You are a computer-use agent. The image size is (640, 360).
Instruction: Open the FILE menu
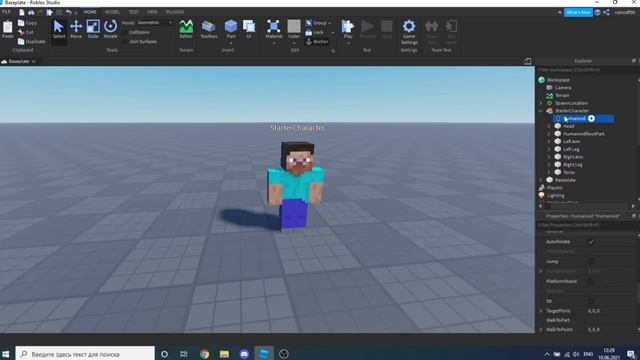(6, 12)
